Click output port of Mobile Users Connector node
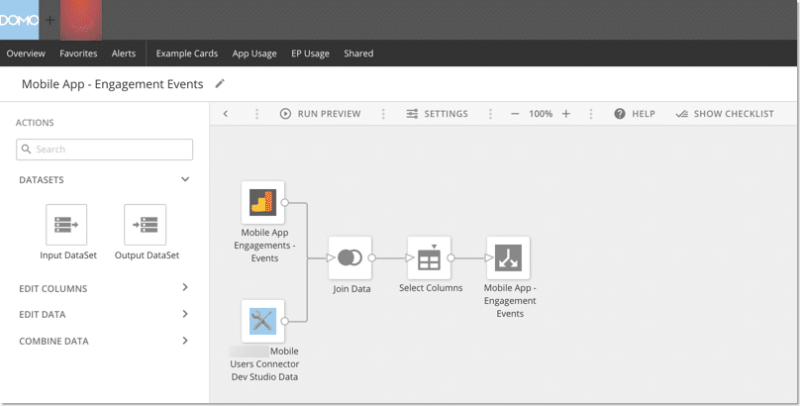This screenshot has height=406, width=800. coord(285,321)
